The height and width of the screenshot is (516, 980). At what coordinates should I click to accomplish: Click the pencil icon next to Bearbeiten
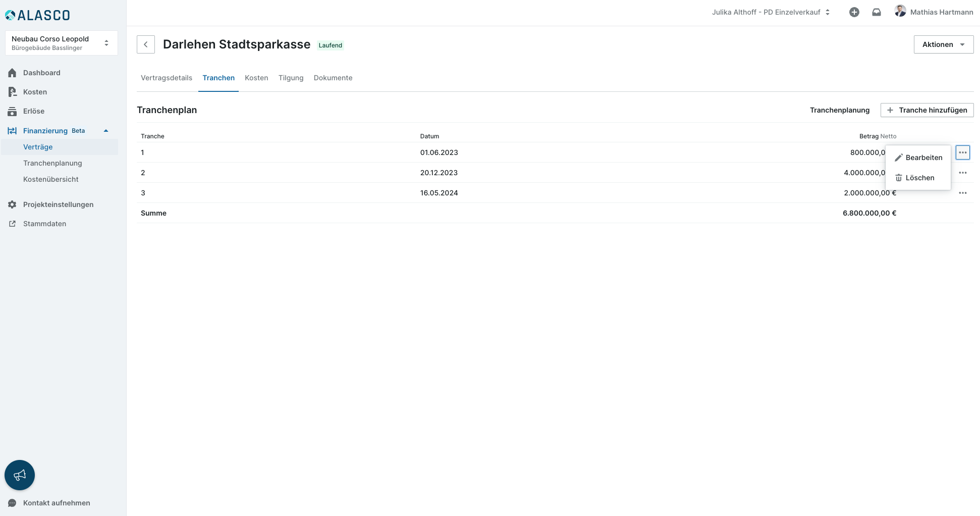click(x=899, y=158)
